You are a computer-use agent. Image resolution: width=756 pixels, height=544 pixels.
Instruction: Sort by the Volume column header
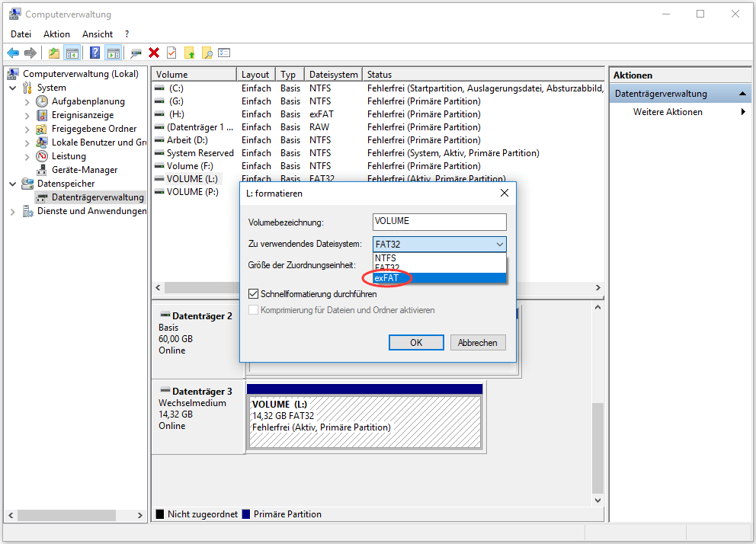point(194,74)
